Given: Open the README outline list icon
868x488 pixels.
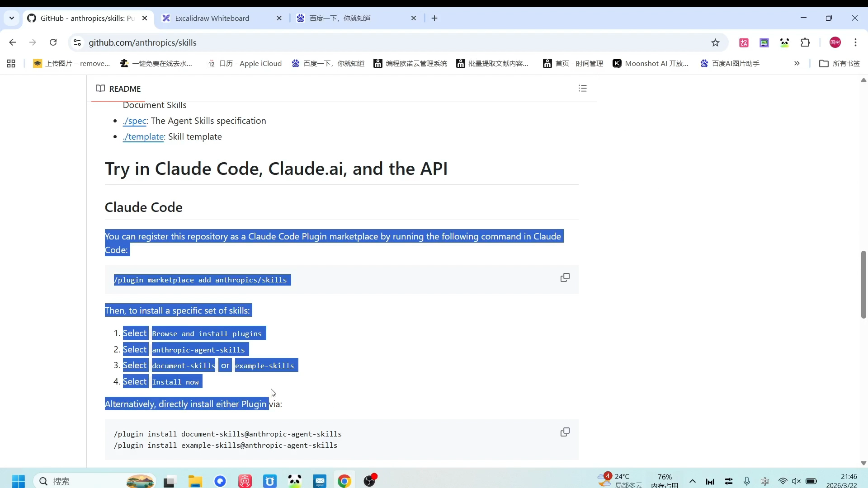Looking at the screenshot, I should tap(582, 89).
